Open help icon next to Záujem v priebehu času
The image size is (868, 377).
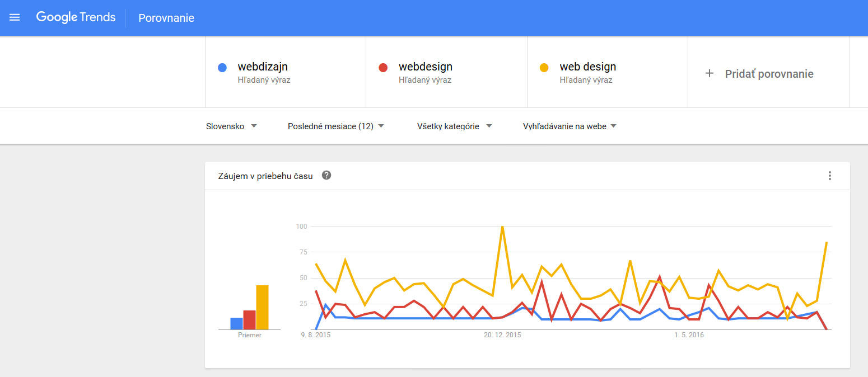point(326,176)
